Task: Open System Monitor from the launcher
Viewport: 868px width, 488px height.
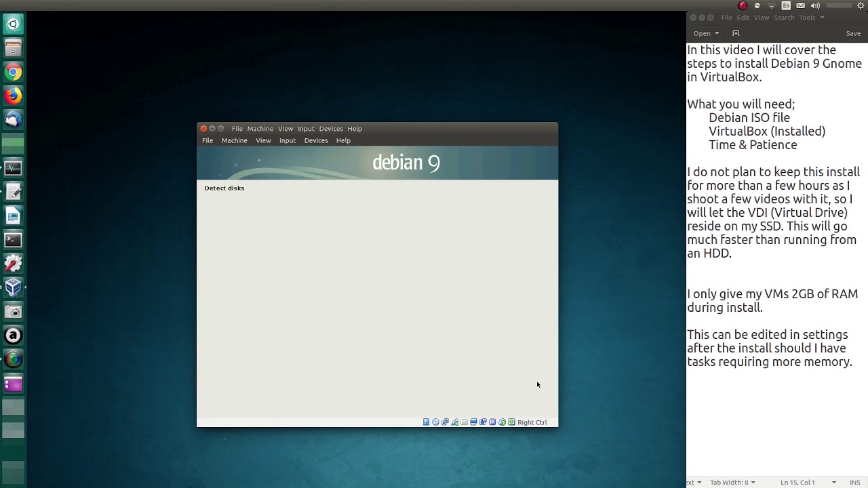Action: coord(13,168)
